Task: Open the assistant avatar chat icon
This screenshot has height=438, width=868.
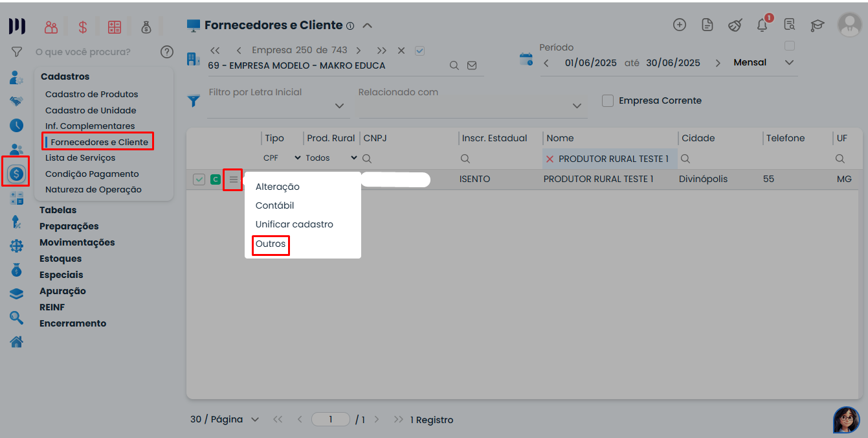Action: pos(847,420)
